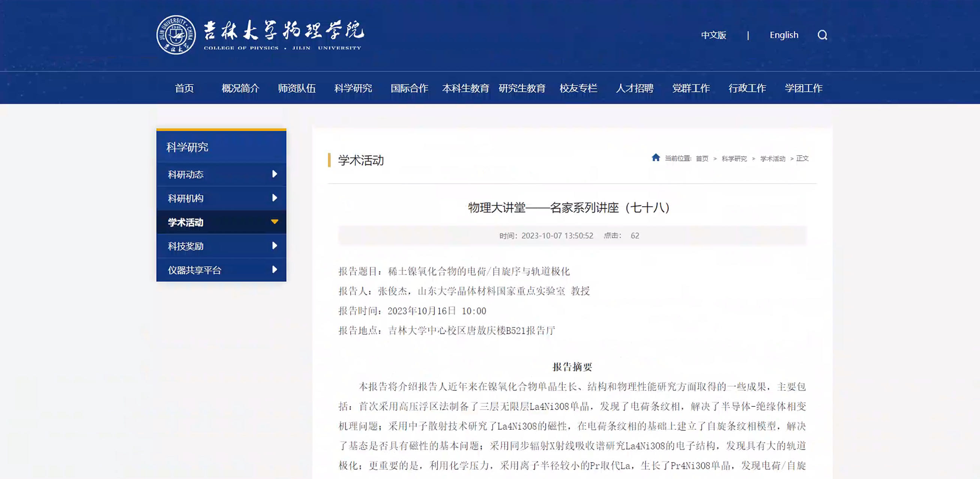Expand arrow beside 科技奖励
The image size is (980, 479).
tap(274, 246)
